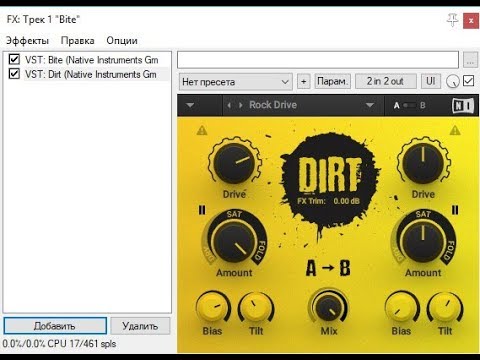This screenshot has height=360, width=480.
Task: Click the left warning triangle icon
Action: click(x=202, y=130)
